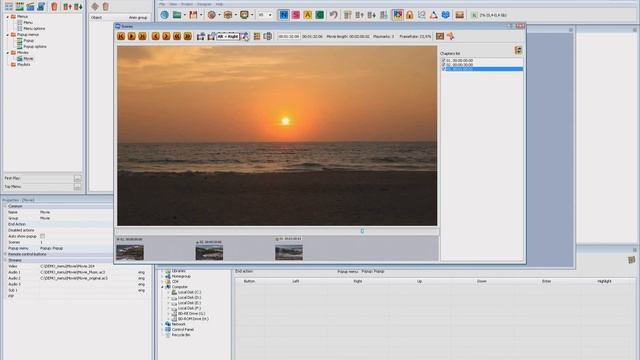
Task: Jump to last scene with orange button
Action: (x=142, y=36)
